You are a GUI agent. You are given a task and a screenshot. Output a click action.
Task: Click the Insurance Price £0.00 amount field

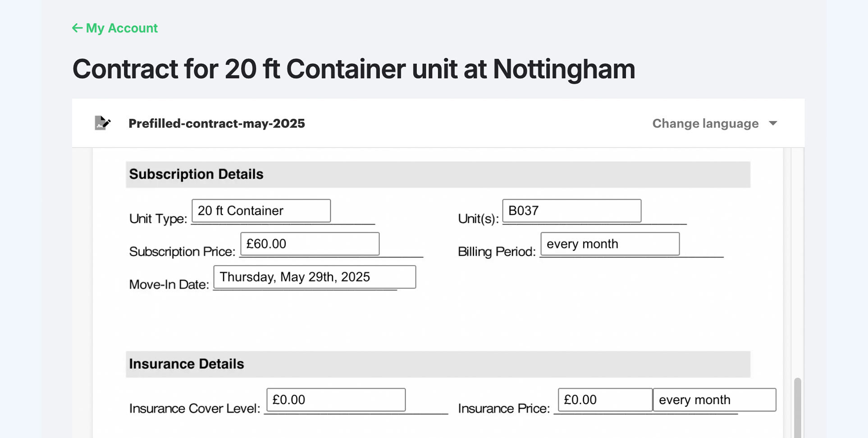point(605,400)
